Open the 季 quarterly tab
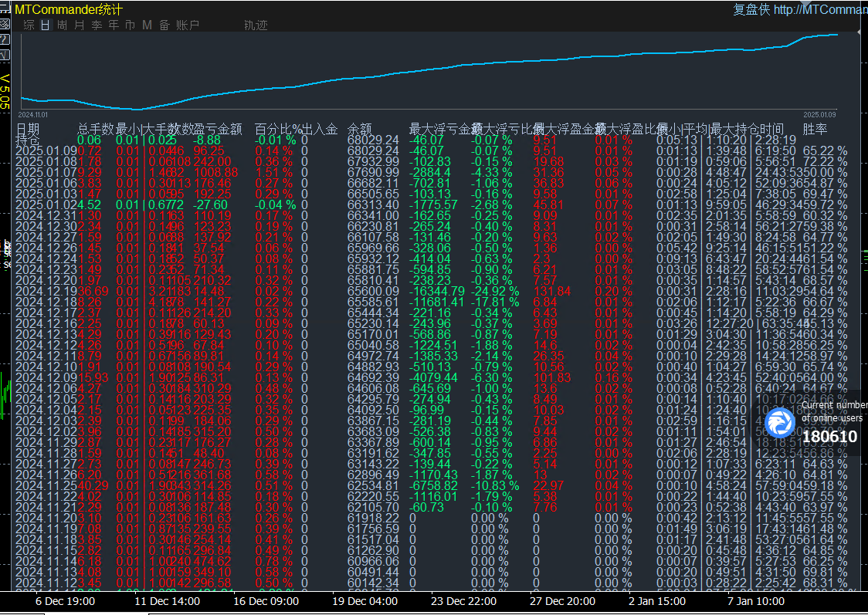This screenshot has height=615, width=868. [x=97, y=25]
